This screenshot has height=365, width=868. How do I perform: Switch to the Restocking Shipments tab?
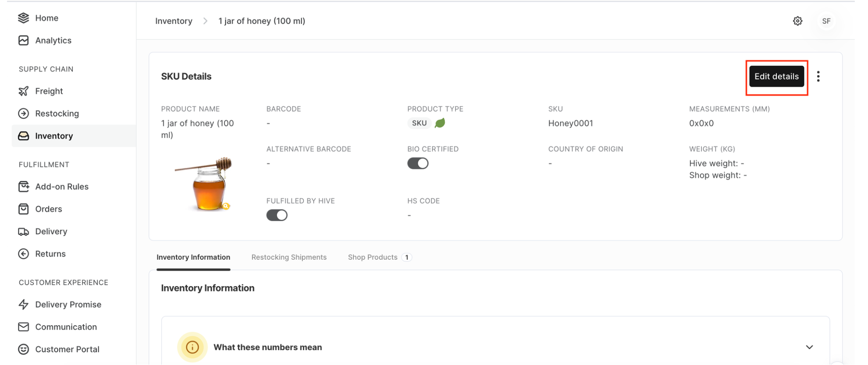[x=289, y=257]
